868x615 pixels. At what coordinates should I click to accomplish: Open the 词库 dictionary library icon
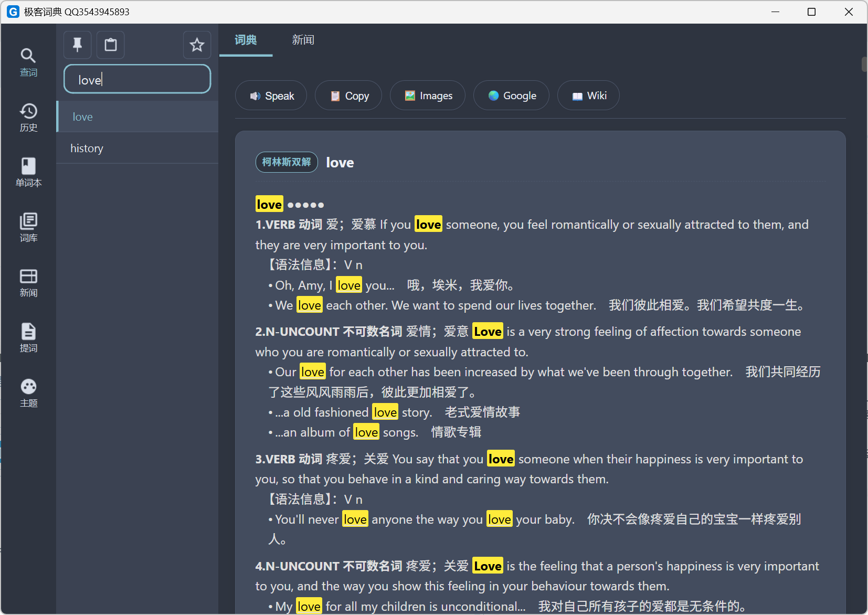(x=28, y=227)
